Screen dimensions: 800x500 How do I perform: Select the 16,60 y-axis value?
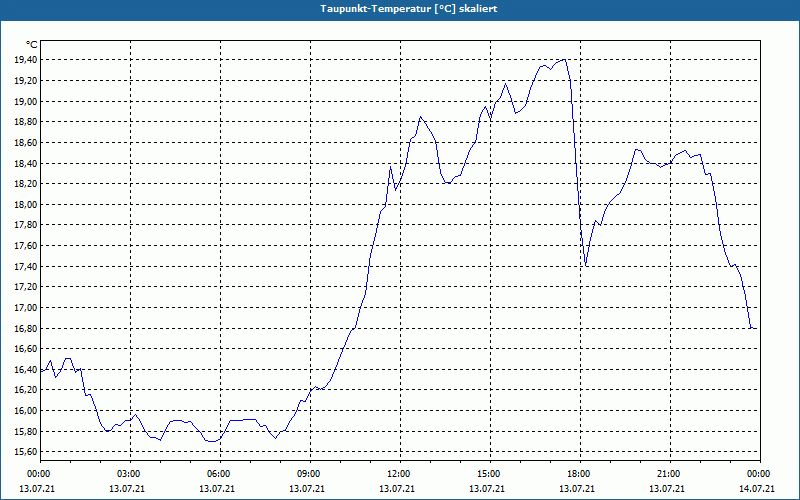(26, 349)
